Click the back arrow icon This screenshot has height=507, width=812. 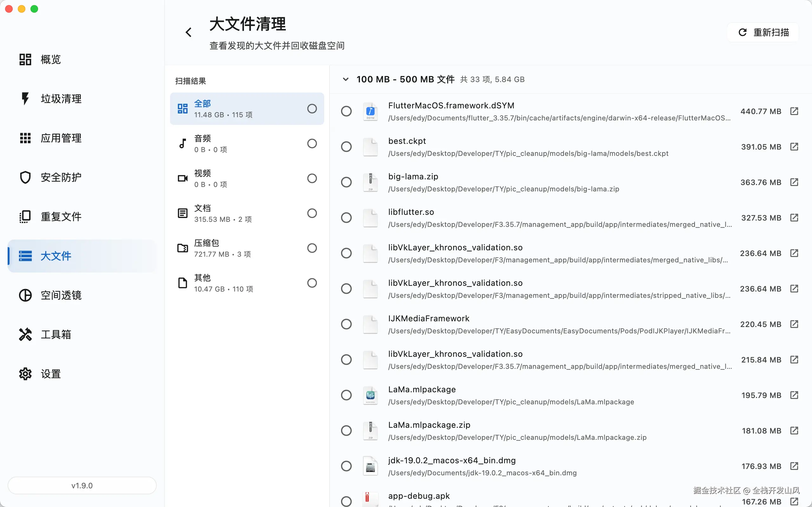tap(189, 32)
